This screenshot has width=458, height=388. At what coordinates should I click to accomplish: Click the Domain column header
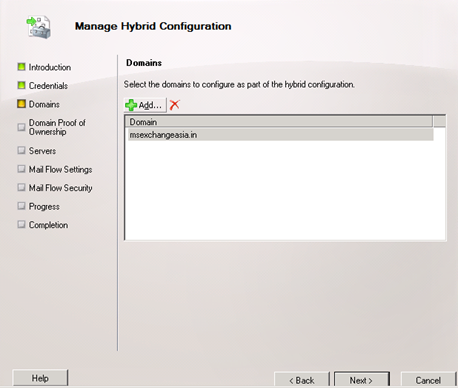(279, 122)
